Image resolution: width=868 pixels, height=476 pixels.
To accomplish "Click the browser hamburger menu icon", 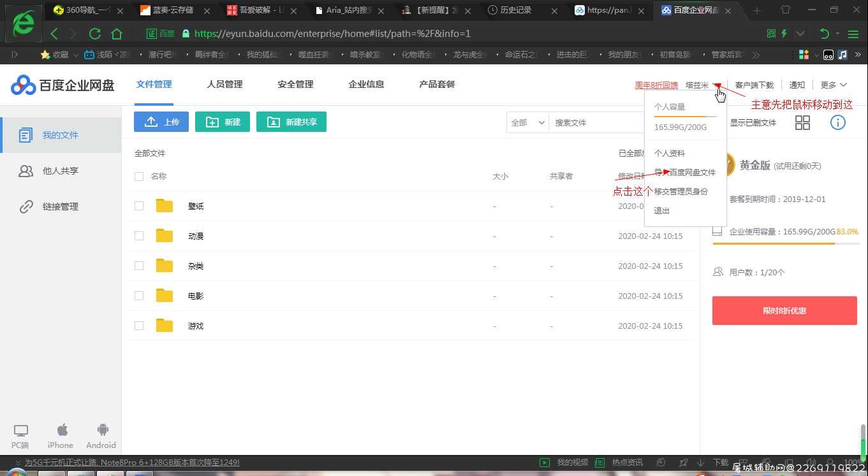I will pos(853,34).
